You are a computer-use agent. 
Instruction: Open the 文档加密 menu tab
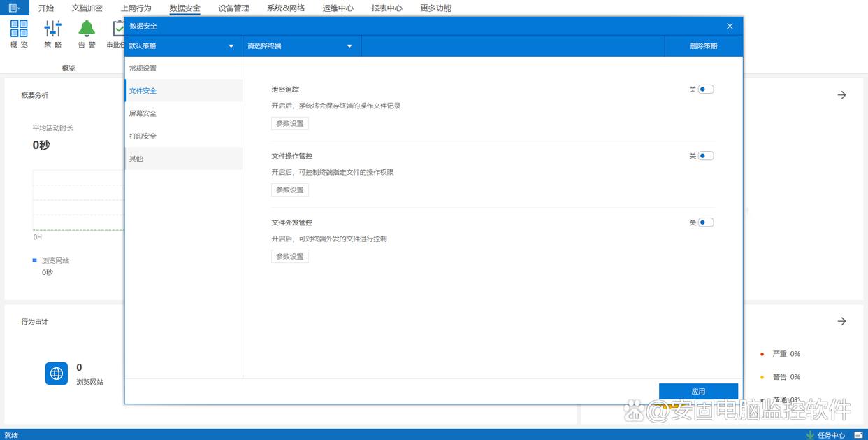pyautogui.click(x=87, y=8)
